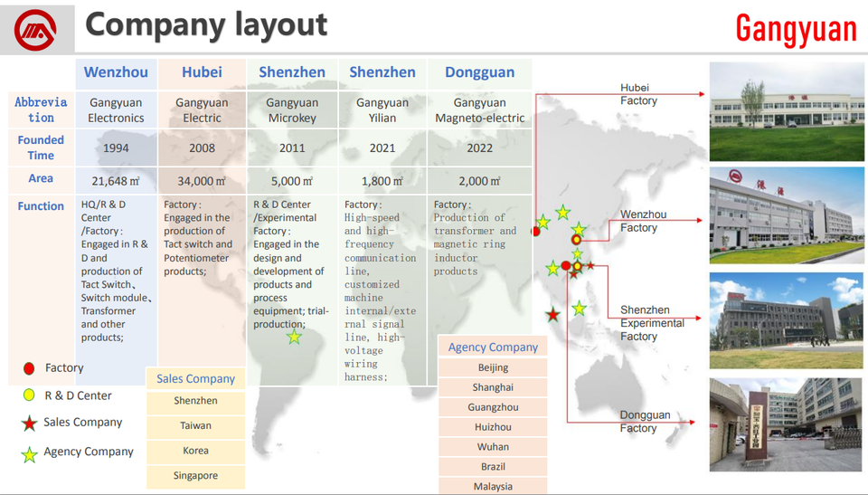868x495 pixels.
Task: Click the 5,000 ㎡ area cell
Action: (x=292, y=181)
